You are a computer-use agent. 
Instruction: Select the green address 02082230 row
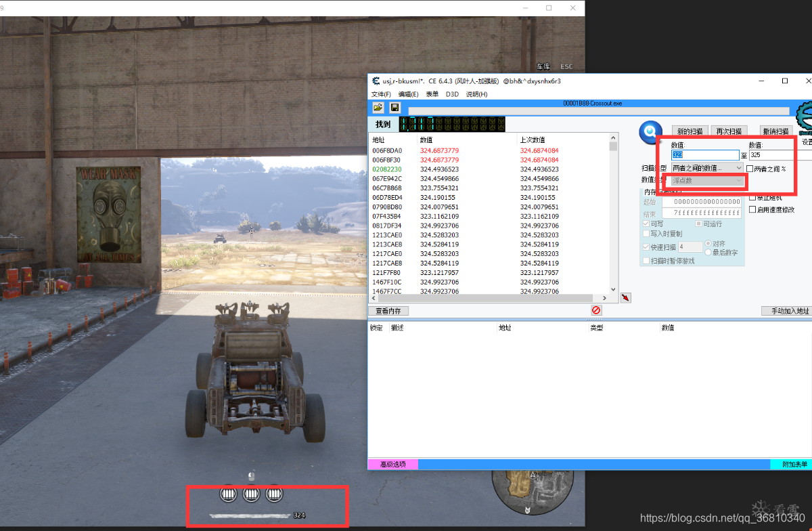489,169
